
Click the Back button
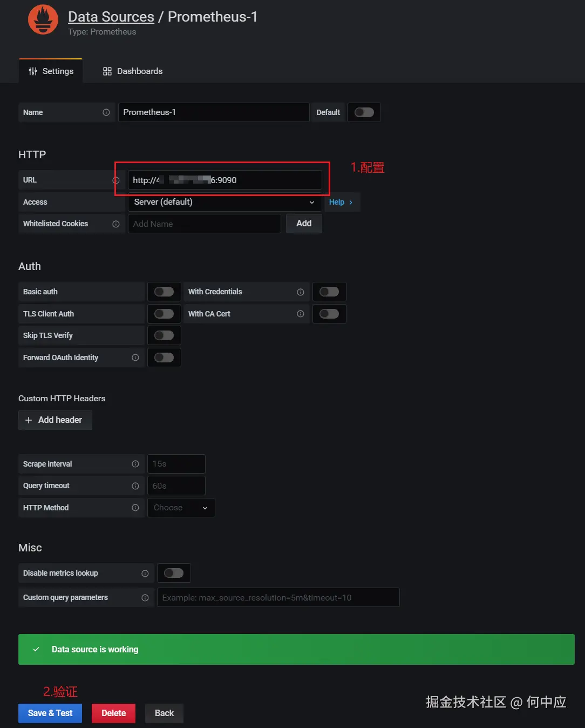(164, 713)
